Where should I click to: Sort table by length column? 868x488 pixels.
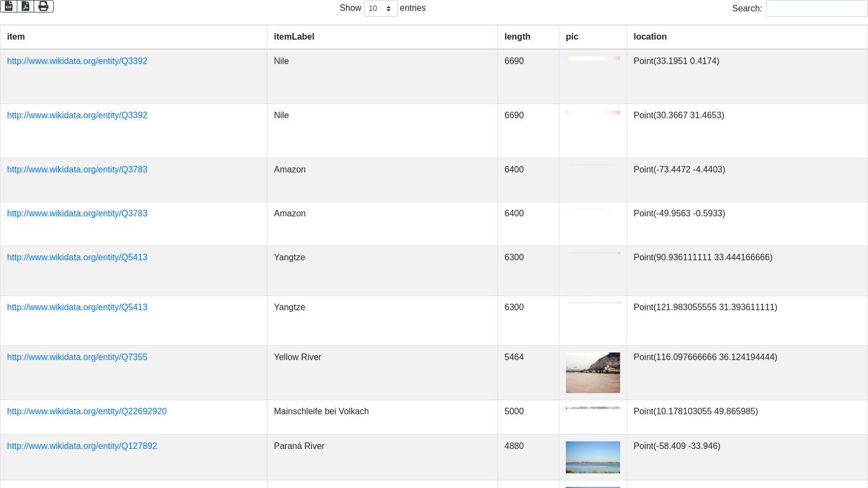517,37
